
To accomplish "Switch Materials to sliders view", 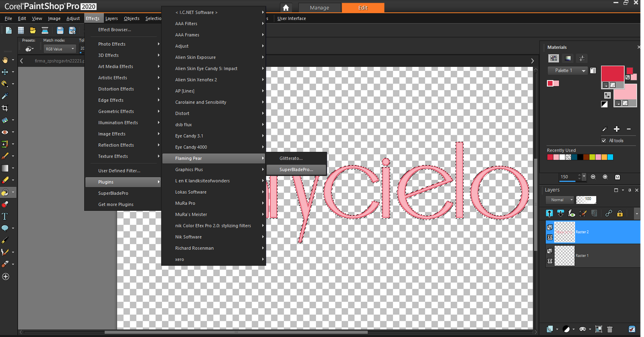I will pos(582,58).
